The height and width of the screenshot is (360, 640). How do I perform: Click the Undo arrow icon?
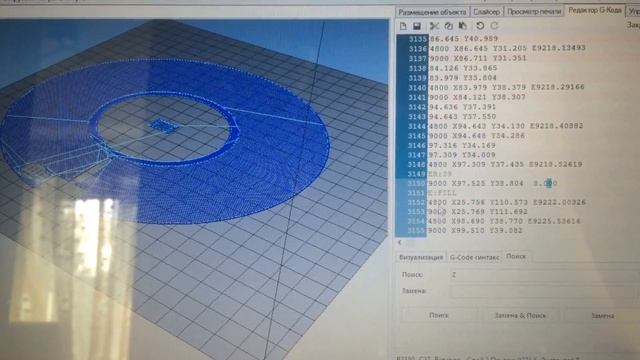[480, 26]
